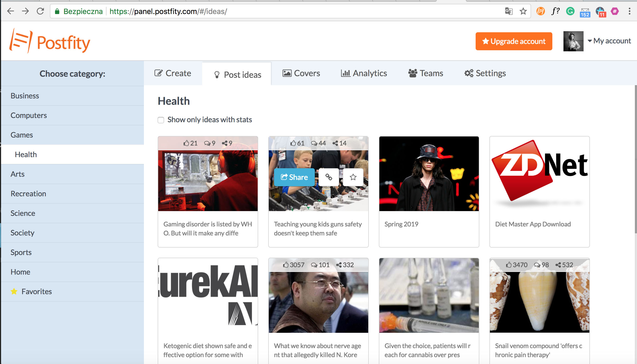Open the Teams tab
Viewport: 637px width, 364px height.
pos(425,73)
